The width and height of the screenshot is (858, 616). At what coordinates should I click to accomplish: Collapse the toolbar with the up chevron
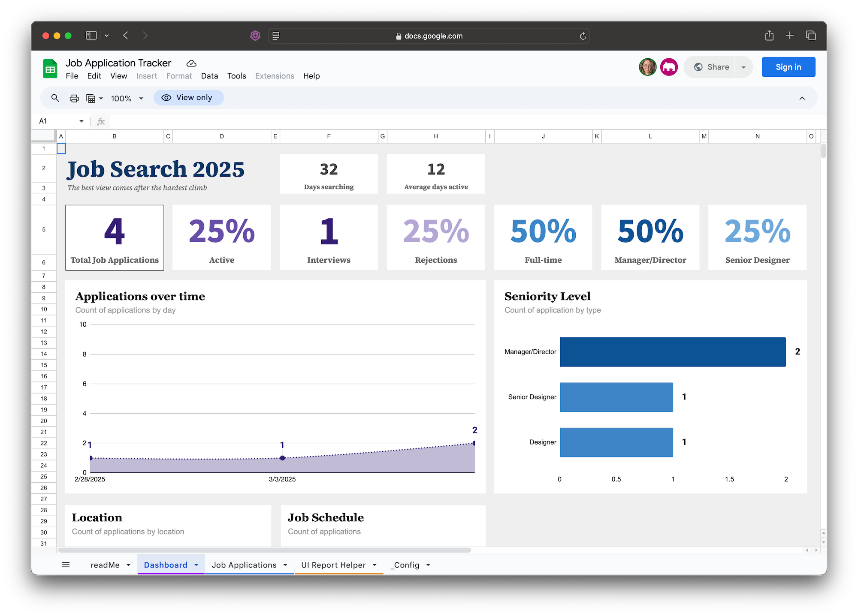coord(802,98)
